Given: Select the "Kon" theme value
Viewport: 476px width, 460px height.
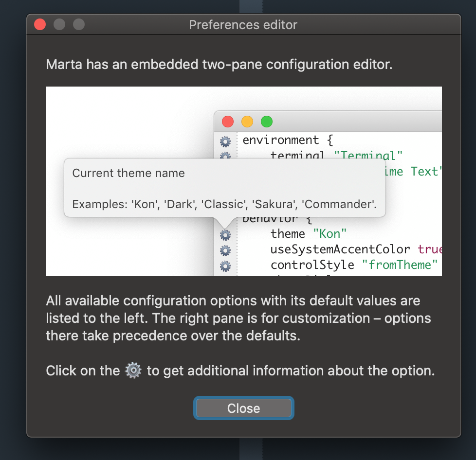Looking at the screenshot, I should coord(330,233).
